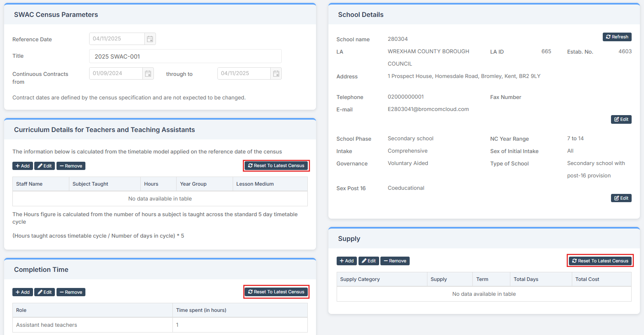
Task: Open calendar icon for the through to date
Action: 276,73
